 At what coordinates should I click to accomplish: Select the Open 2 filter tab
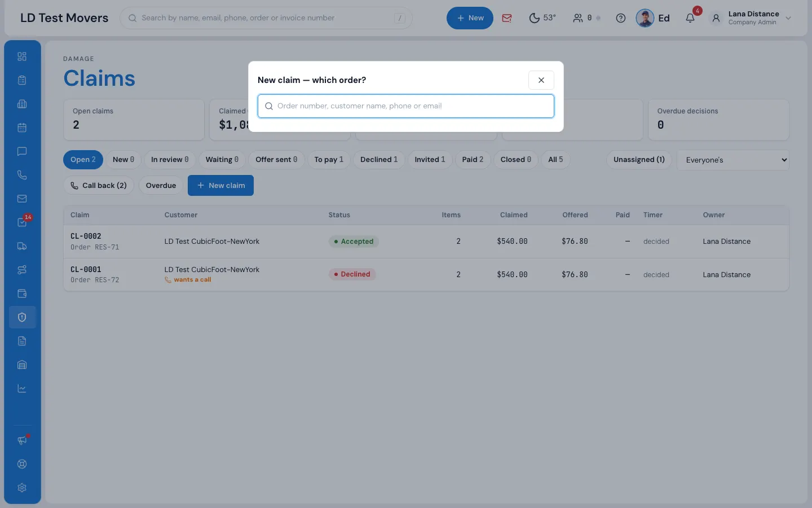coord(83,160)
